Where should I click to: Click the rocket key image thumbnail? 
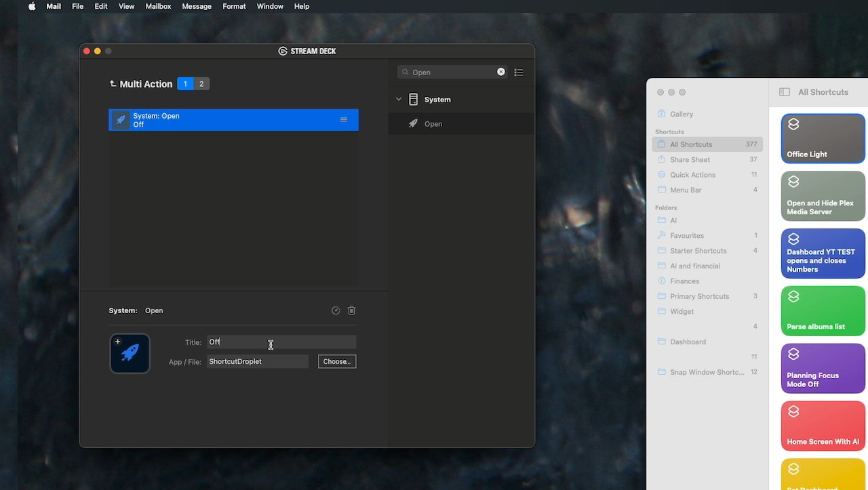click(x=130, y=353)
